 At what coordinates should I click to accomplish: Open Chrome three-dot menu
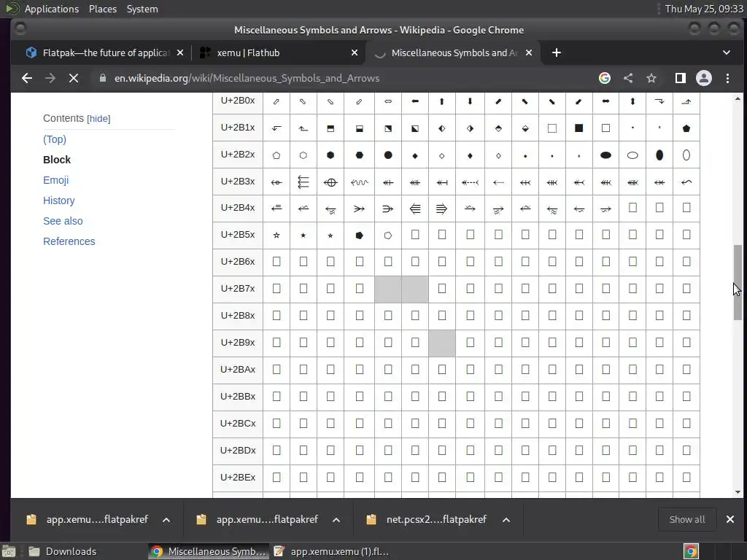(727, 78)
